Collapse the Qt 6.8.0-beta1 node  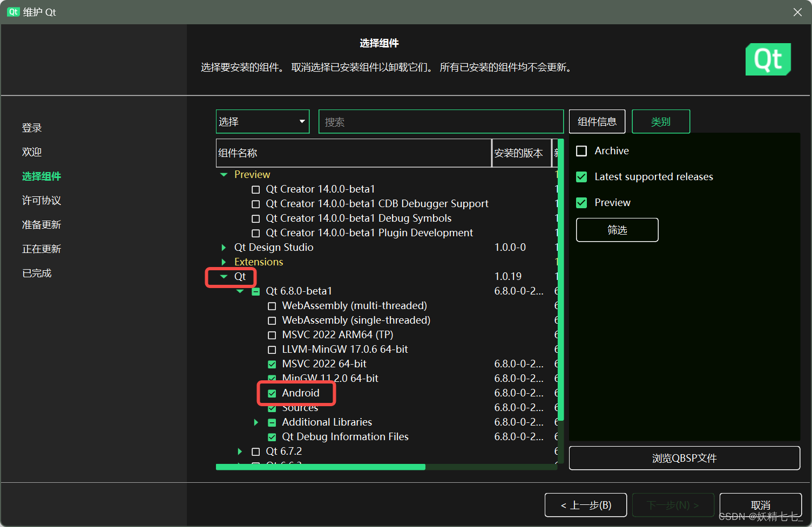coord(240,291)
